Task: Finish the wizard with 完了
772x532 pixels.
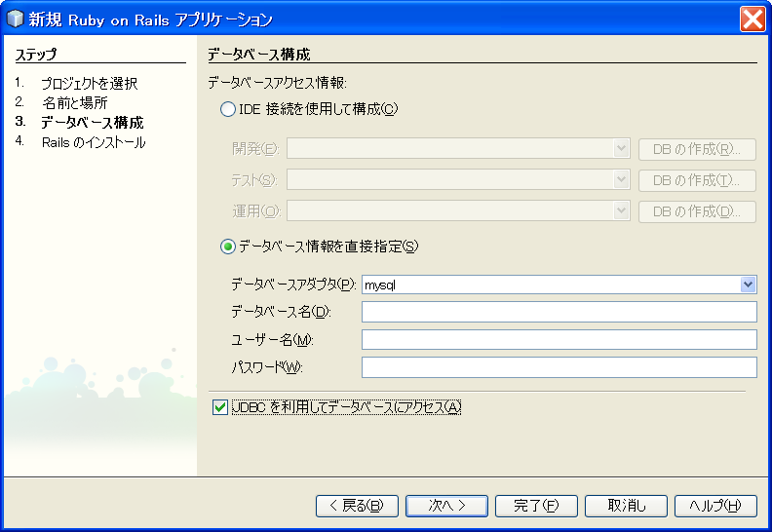Action: tap(536, 506)
